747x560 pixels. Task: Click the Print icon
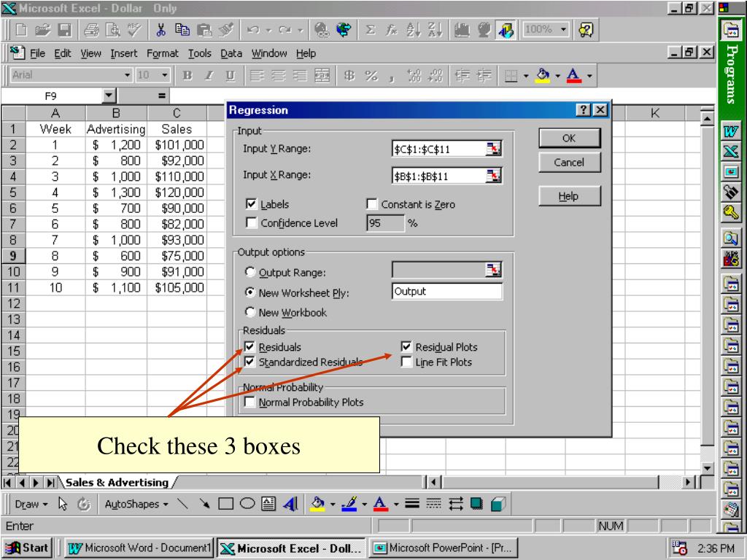(91, 30)
